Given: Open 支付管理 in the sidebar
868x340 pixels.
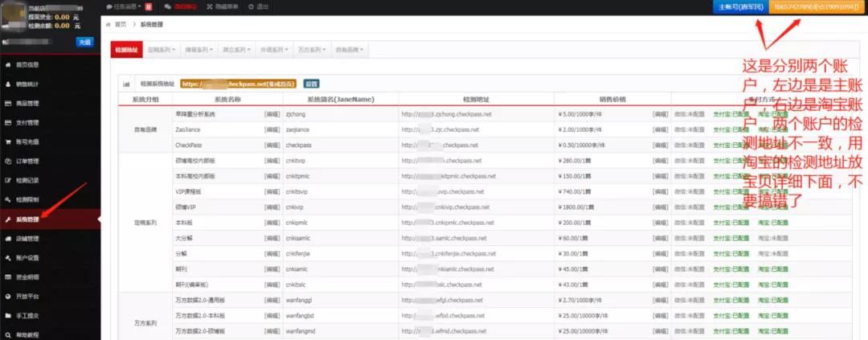Looking at the screenshot, I should 50,122.
